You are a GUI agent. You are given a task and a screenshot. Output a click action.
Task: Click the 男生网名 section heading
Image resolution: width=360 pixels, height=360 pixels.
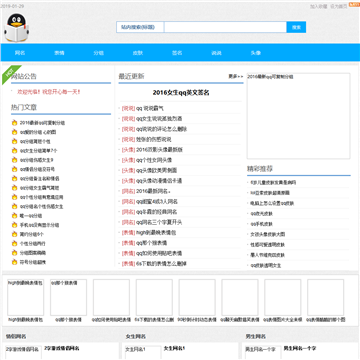click(x=256, y=336)
